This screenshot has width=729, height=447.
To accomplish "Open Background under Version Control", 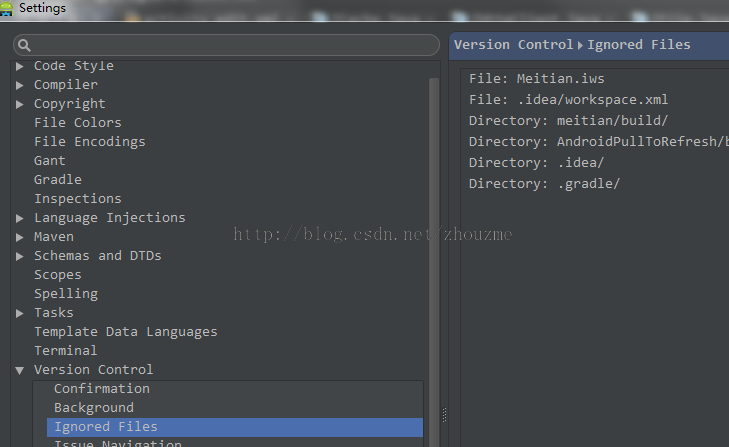I will [93, 408].
